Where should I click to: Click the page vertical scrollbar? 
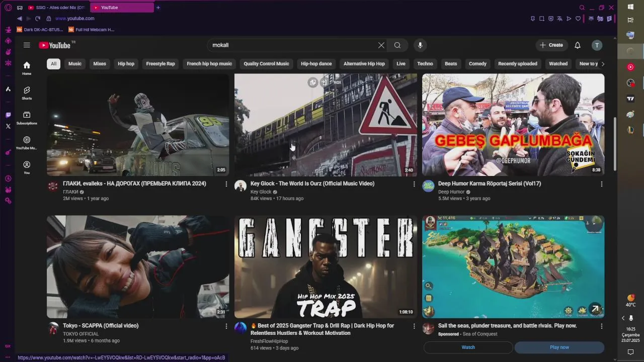pos(615,144)
